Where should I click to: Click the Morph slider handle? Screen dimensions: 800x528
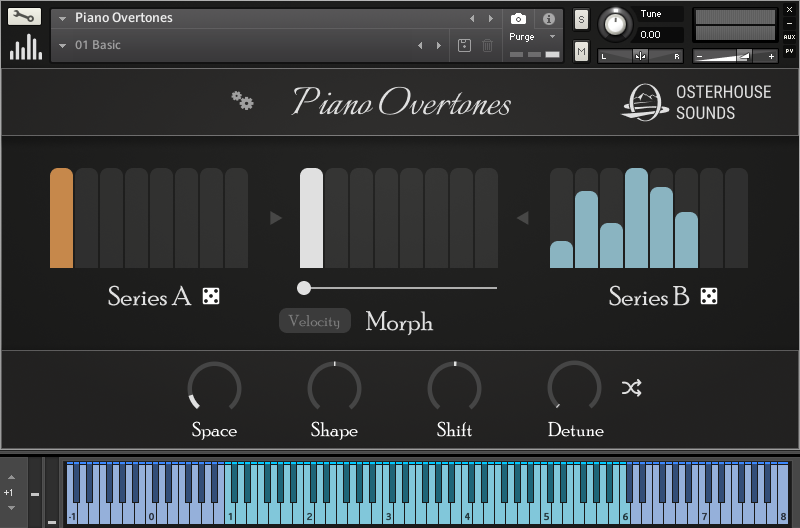click(x=304, y=288)
